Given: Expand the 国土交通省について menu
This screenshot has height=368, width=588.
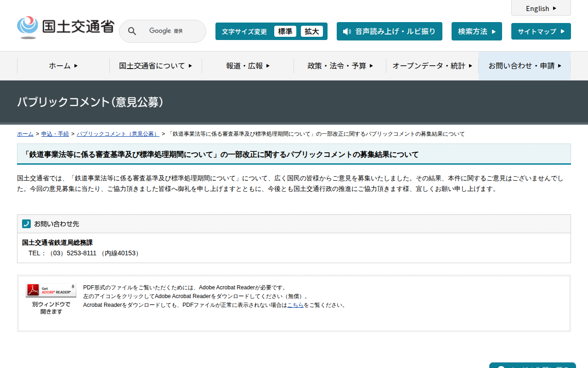Looking at the screenshot, I should pyautogui.click(x=155, y=66).
